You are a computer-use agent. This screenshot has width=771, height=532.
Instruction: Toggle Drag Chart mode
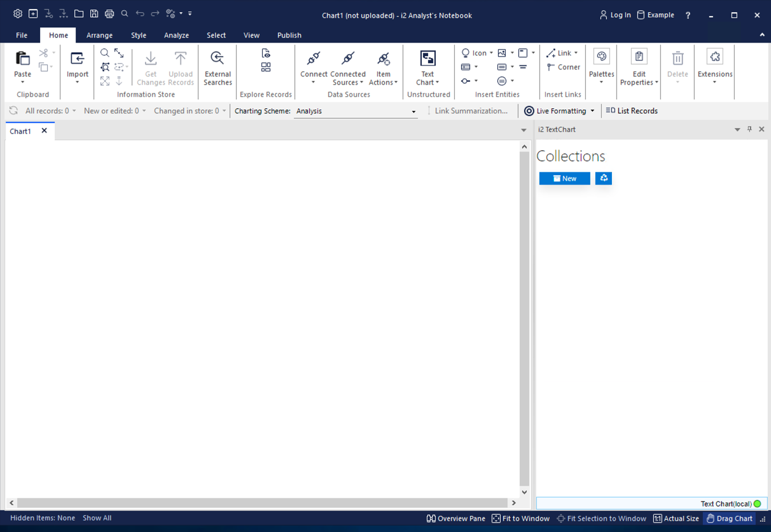click(x=729, y=519)
